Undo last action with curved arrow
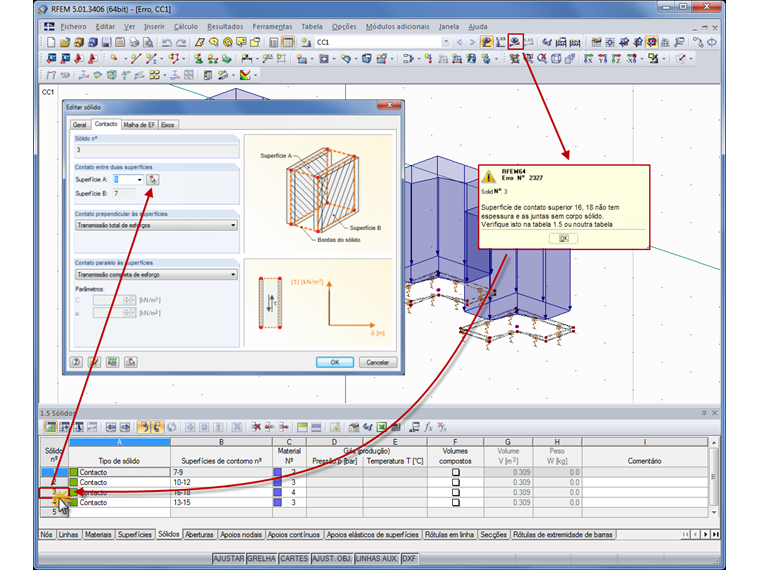Viewport: 760px width, 570px height. (167, 43)
